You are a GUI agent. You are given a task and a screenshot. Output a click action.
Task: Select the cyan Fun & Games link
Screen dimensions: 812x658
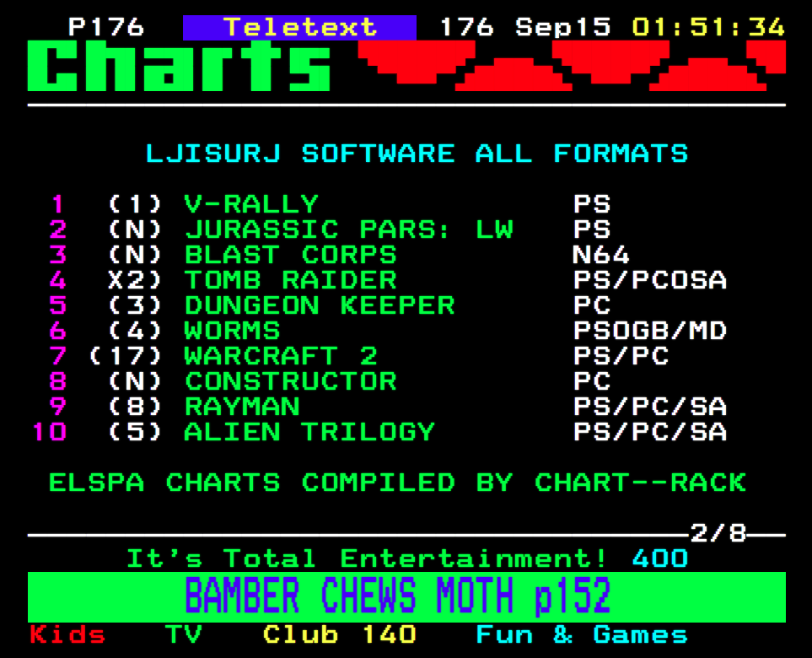click(582, 634)
